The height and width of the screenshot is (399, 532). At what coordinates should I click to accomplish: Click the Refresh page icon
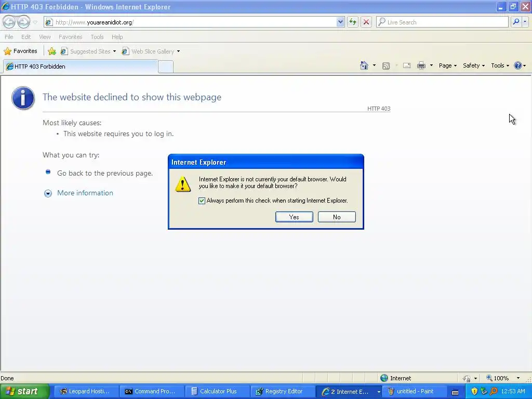(x=353, y=22)
